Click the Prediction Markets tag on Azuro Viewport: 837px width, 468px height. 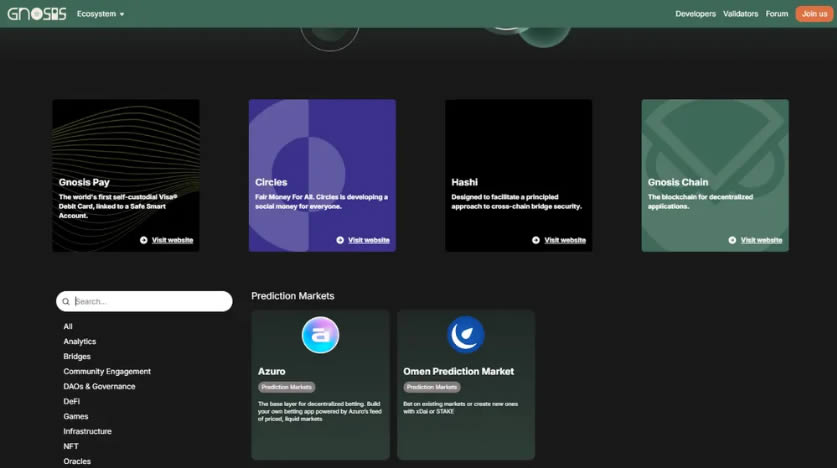[287, 387]
